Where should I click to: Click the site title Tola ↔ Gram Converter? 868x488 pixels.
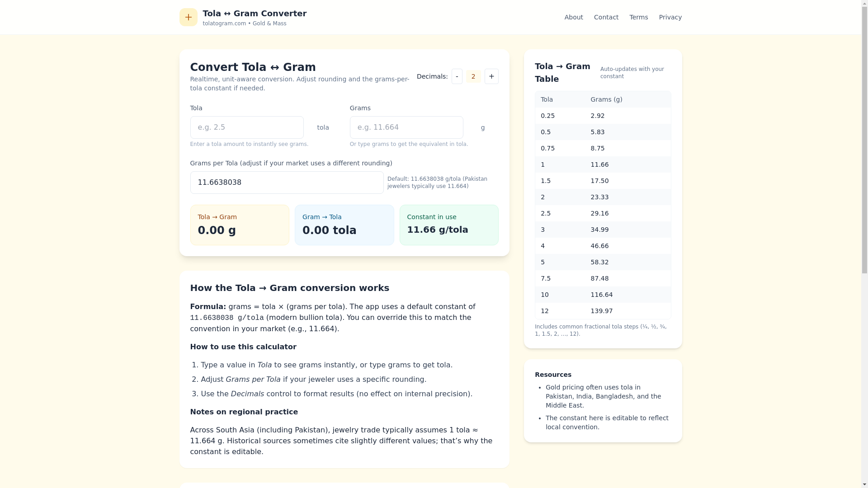point(255,14)
